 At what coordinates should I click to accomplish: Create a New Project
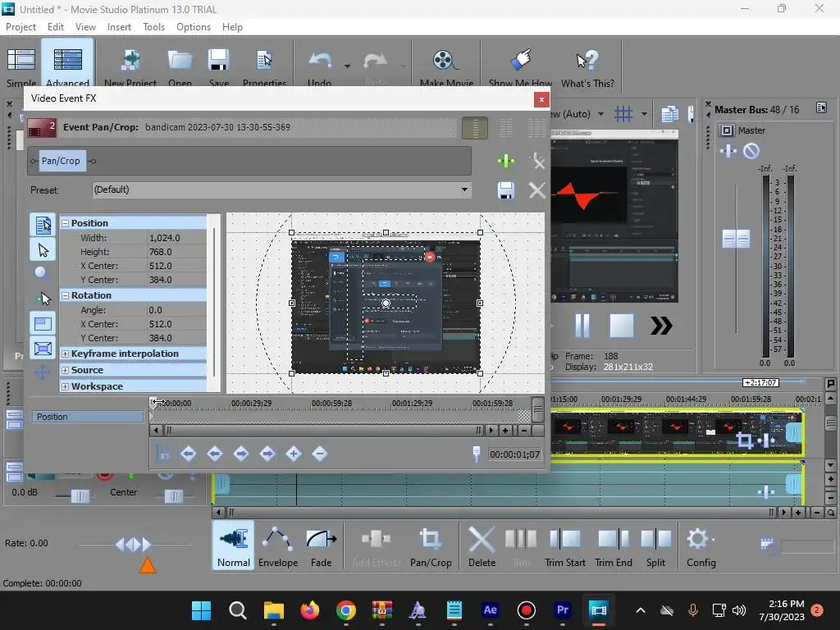click(x=130, y=66)
